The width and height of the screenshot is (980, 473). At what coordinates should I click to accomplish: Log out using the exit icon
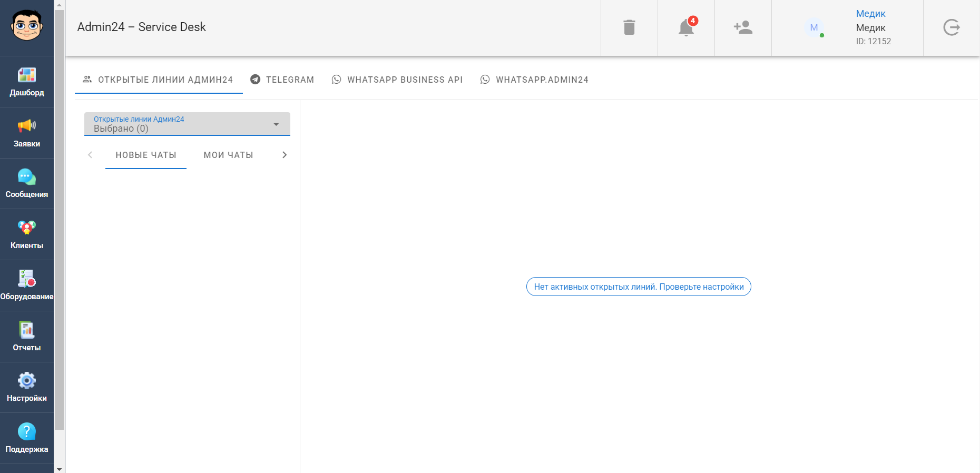[x=952, y=27]
